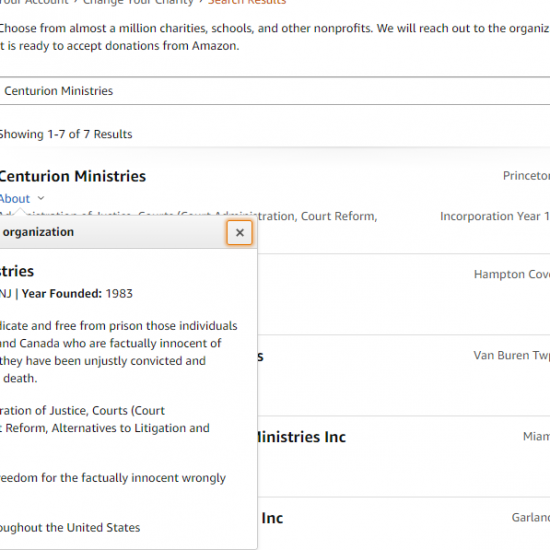Click the search field containing Centurion Ministries

click(275, 91)
